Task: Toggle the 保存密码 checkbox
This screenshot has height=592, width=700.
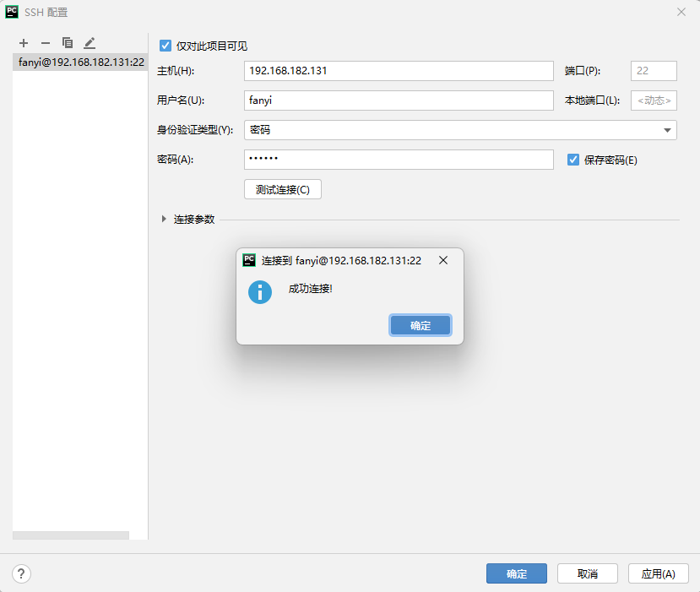Action: (573, 160)
